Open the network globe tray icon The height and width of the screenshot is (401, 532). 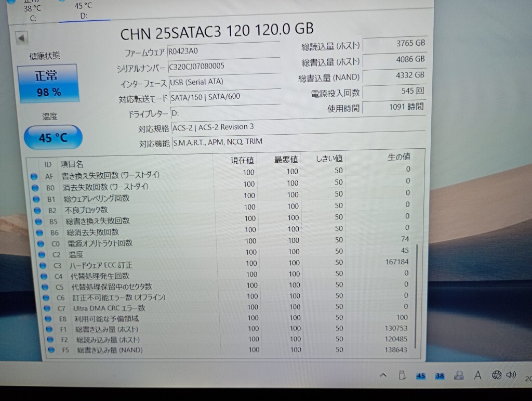[x=497, y=375]
